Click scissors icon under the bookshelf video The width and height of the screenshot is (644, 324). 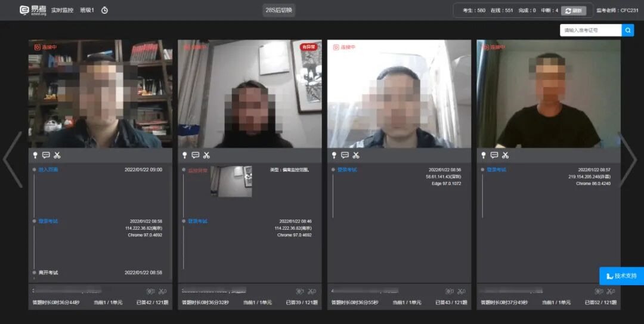pos(57,155)
